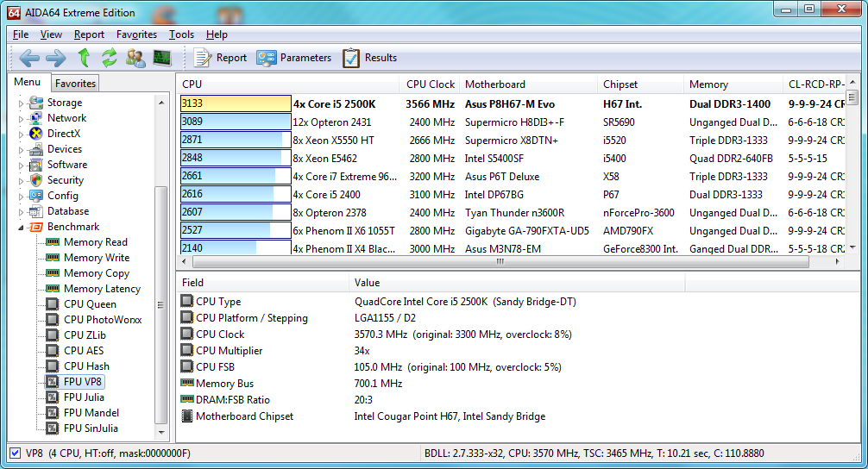Select the CPU PhotoWorxx benchmark
This screenshot has height=469, width=868.
coord(103,319)
